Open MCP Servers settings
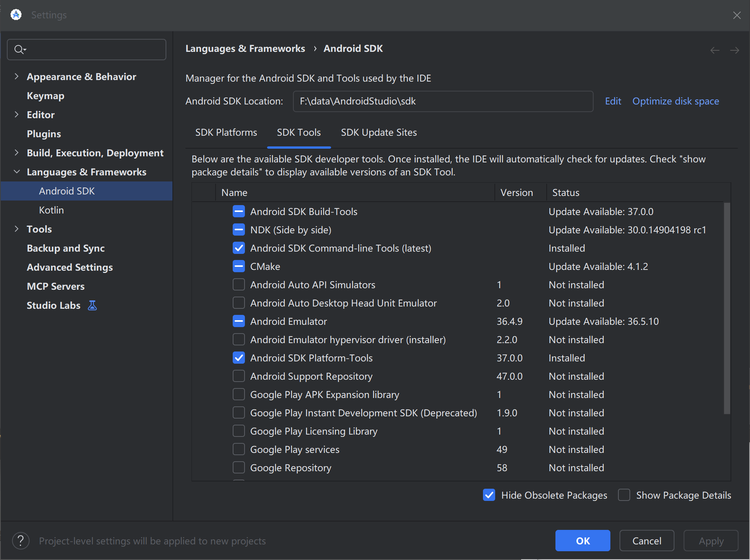750x560 pixels. (56, 286)
